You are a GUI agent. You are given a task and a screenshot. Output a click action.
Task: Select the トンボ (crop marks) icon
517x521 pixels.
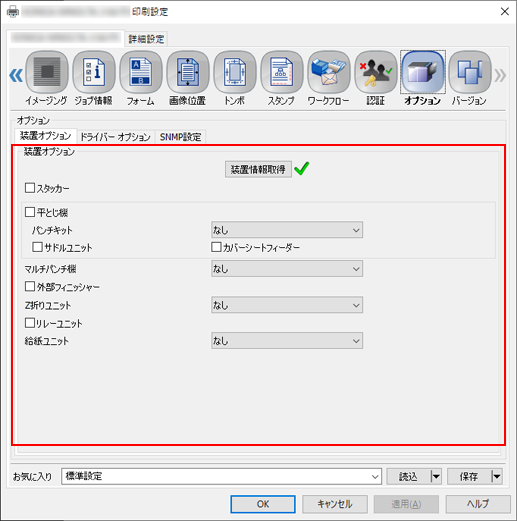pos(235,72)
